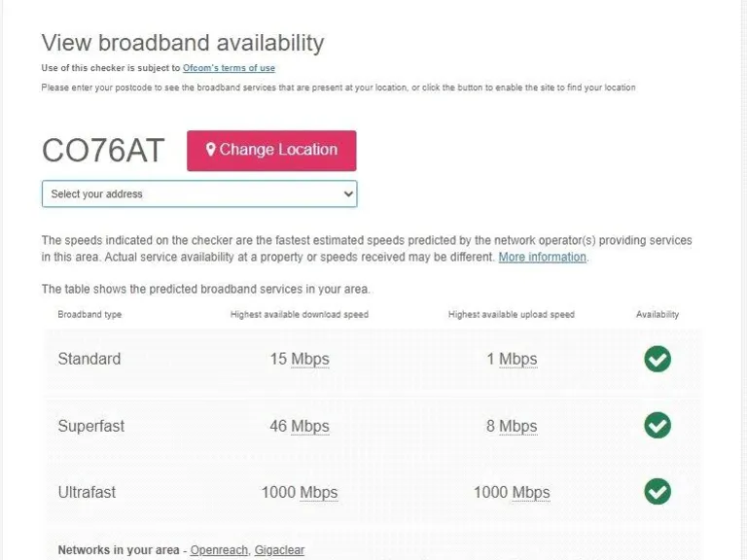The height and width of the screenshot is (560, 747).
Task: Visit the Gigaclear network link
Action: (279, 550)
